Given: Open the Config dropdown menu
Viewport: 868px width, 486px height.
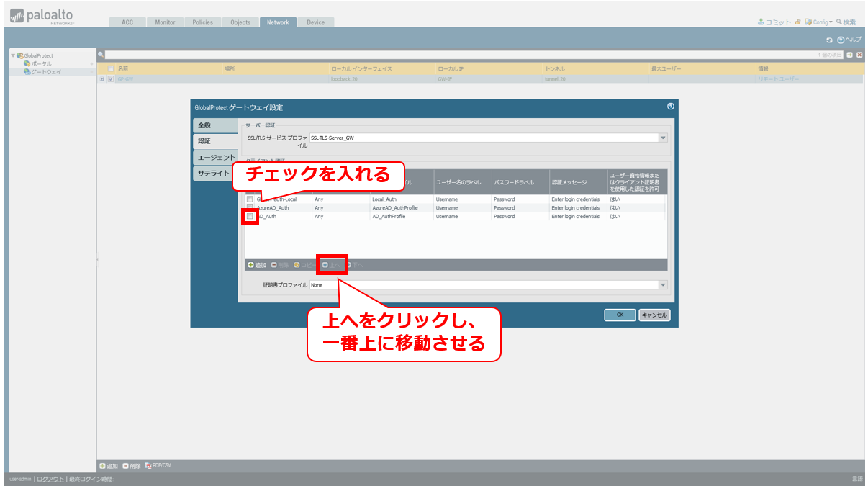Looking at the screenshot, I should (818, 22).
